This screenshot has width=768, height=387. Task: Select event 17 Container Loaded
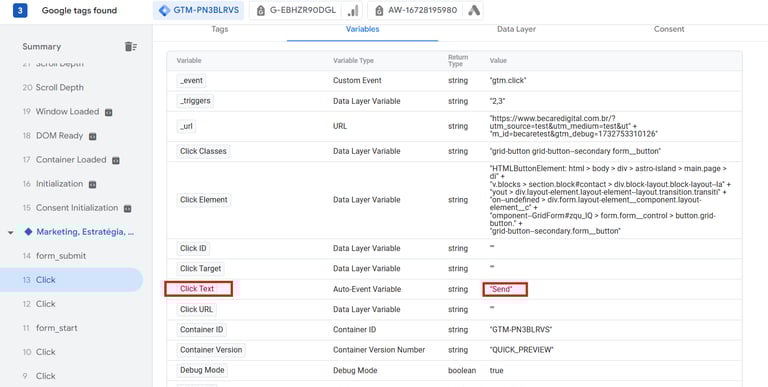71,160
